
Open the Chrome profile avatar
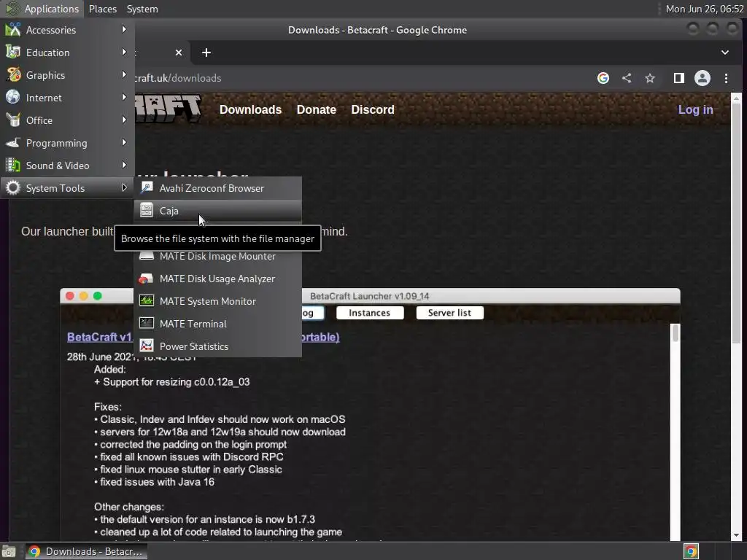703,78
